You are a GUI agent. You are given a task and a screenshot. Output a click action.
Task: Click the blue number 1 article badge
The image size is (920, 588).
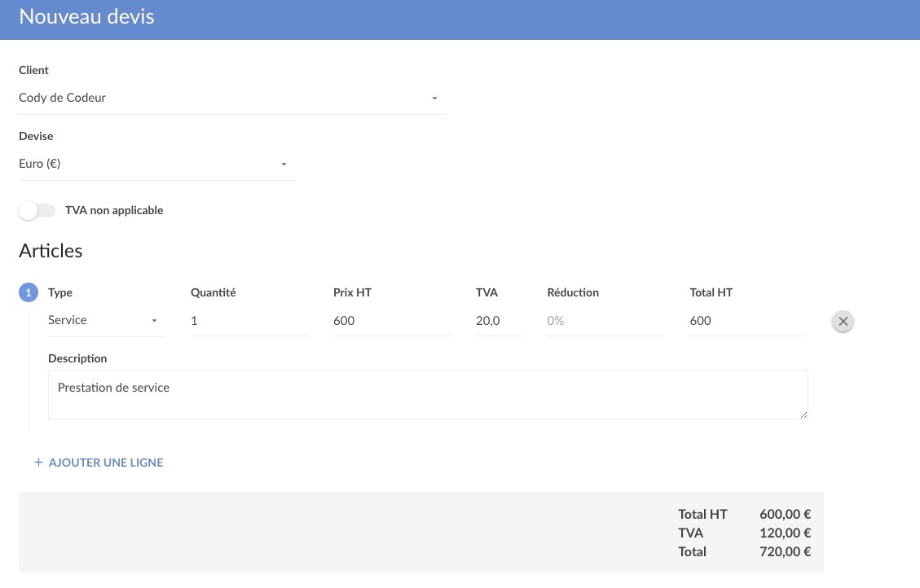[29, 292]
